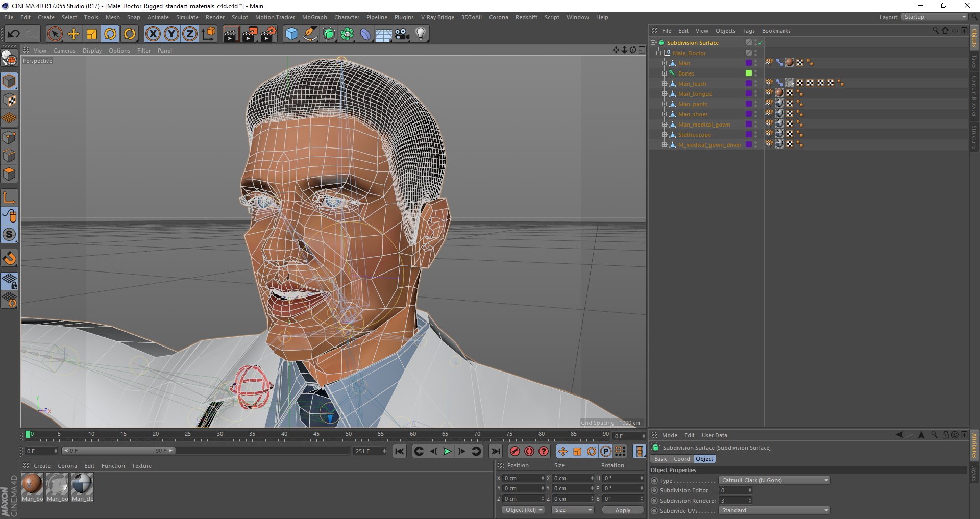Click the Autokeying record button
980x519 pixels.
coord(529,451)
